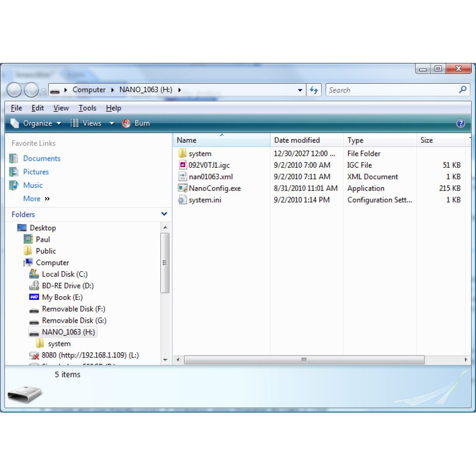
Task: Select system subfolder in folder tree
Action: coord(59,344)
